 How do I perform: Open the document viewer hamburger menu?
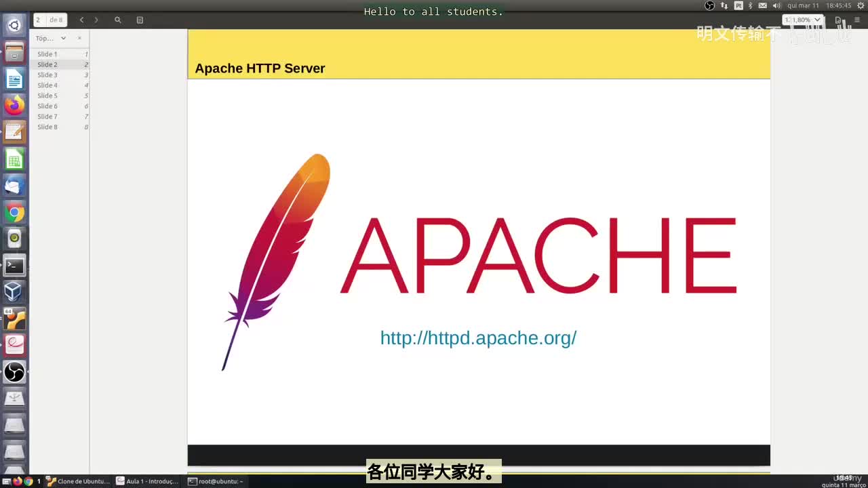coord(857,20)
